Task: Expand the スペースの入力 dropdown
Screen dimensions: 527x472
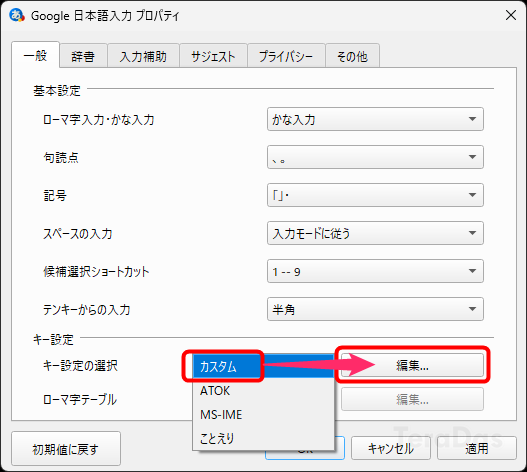Action: 375,233
